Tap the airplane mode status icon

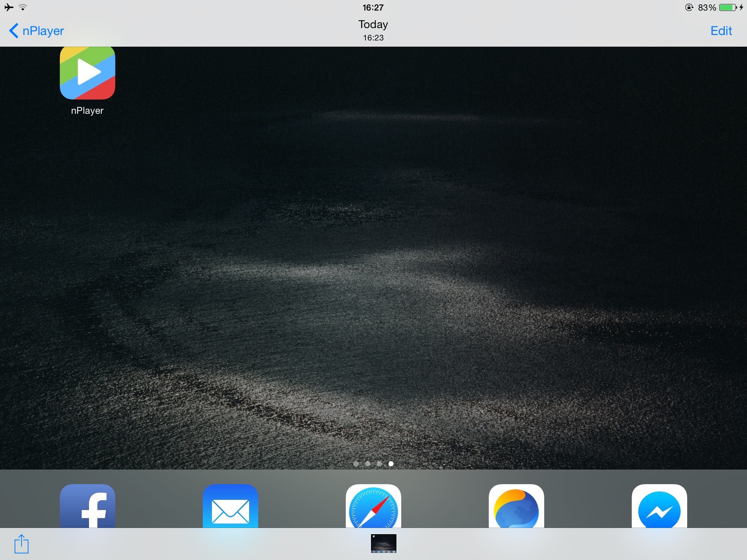tap(9, 7)
